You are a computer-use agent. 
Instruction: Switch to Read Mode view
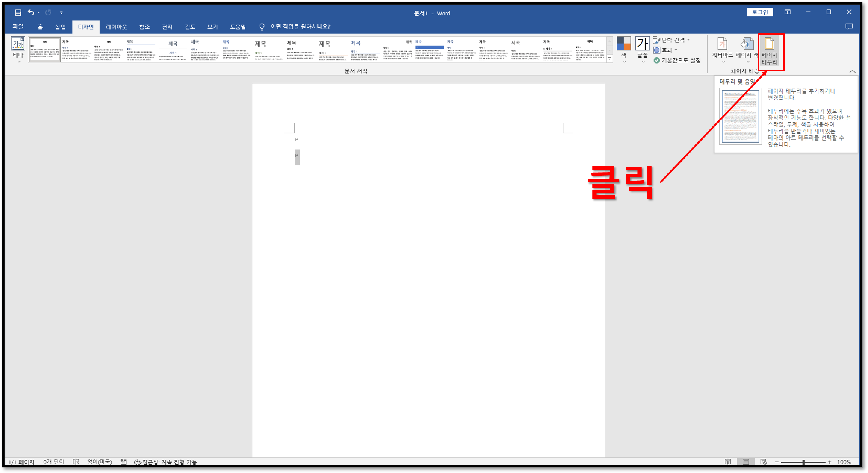point(728,462)
